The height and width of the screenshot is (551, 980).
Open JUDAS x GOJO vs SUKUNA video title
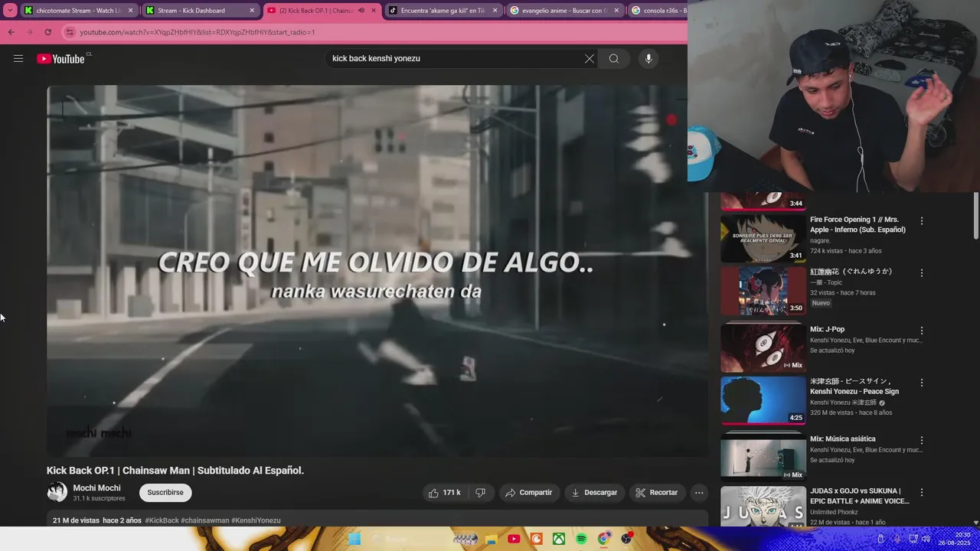click(x=860, y=496)
